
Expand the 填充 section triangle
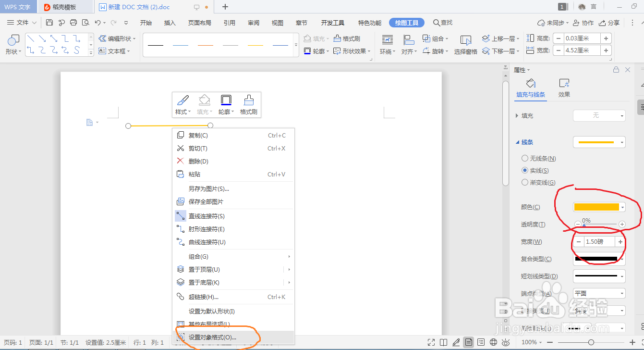517,115
